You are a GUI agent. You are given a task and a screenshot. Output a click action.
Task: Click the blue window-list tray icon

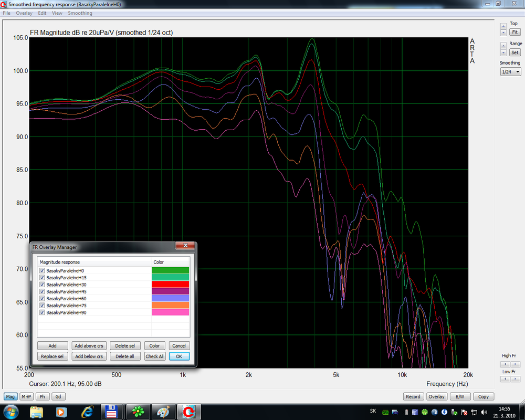pos(415,412)
